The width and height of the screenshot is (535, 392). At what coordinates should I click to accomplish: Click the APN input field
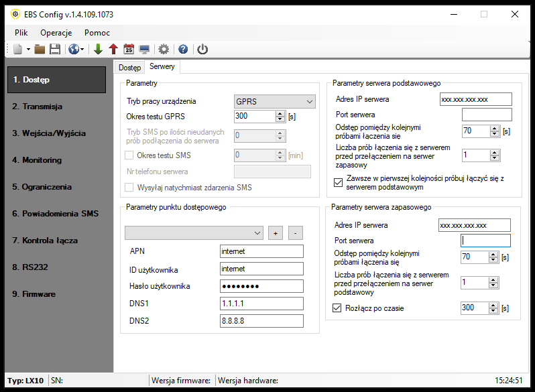[261, 251]
